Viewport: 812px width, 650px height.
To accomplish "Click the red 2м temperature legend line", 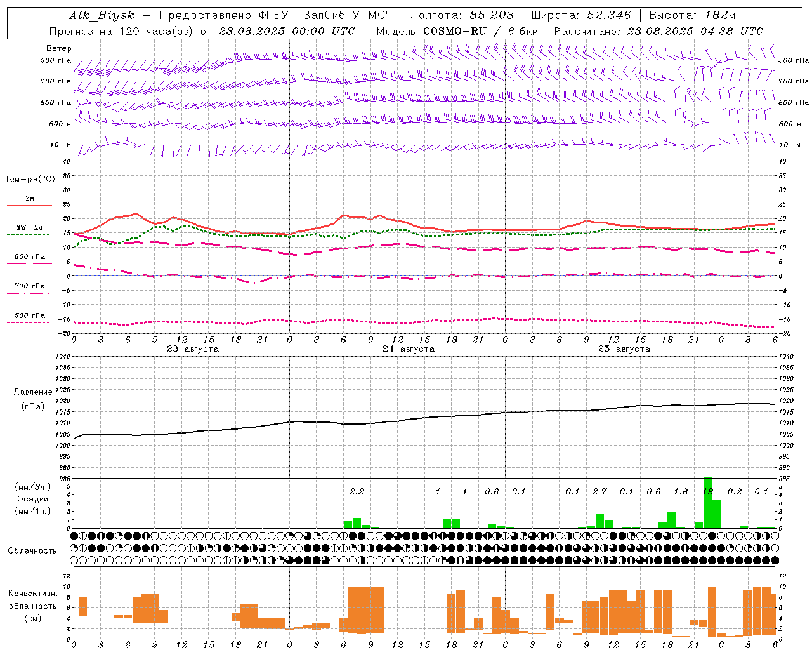I will coord(29,205).
